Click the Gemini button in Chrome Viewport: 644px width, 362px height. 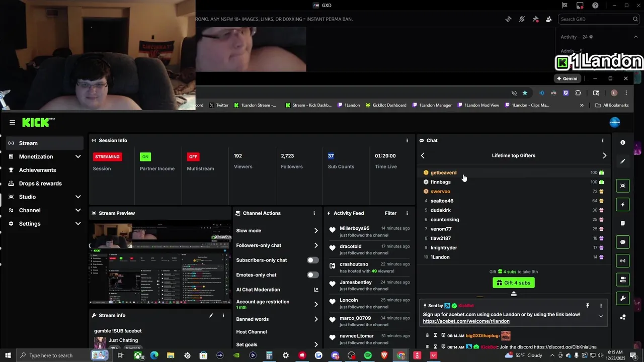click(567, 78)
